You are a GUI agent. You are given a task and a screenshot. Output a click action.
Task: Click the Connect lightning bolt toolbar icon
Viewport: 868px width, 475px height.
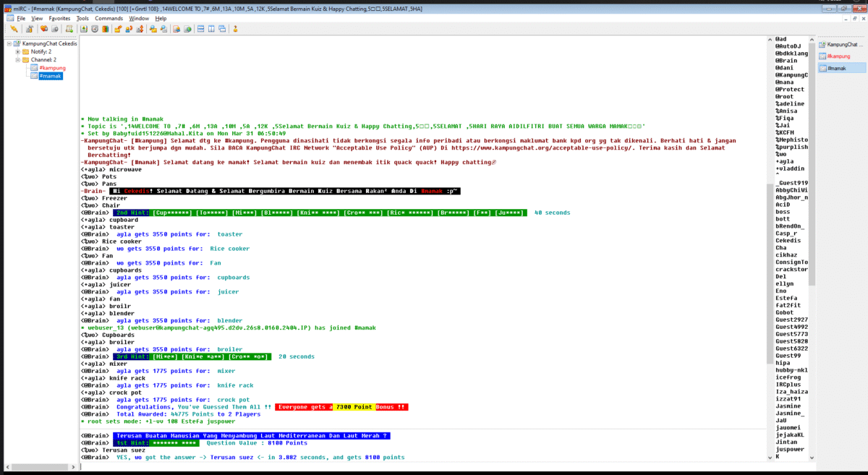pyautogui.click(x=14, y=29)
